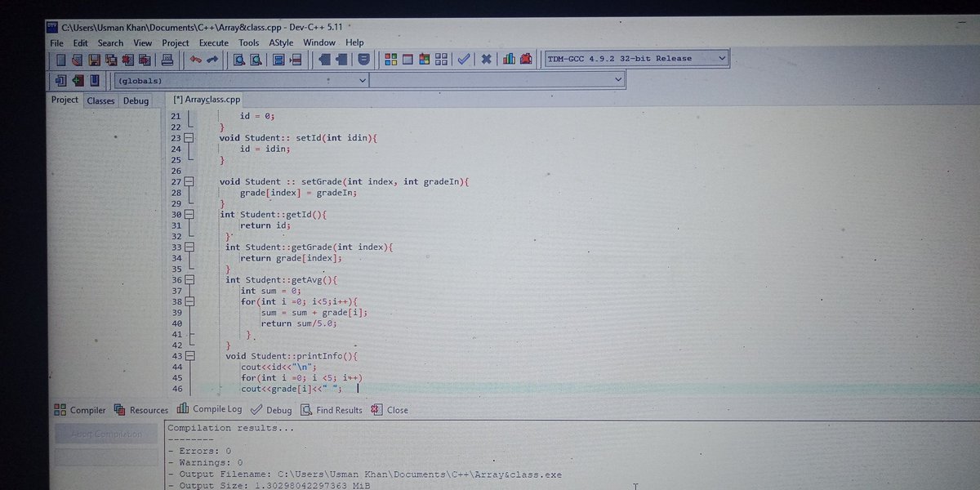The width and height of the screenshot is (980, 490).
Task: Collapse the setId function fold at line 23
Action: tap(189, 139)
